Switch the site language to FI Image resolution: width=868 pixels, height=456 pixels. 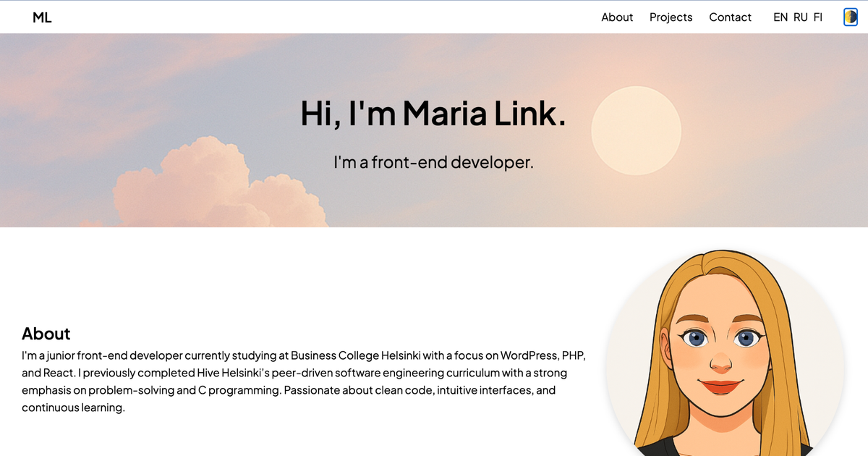click(817, 17)
